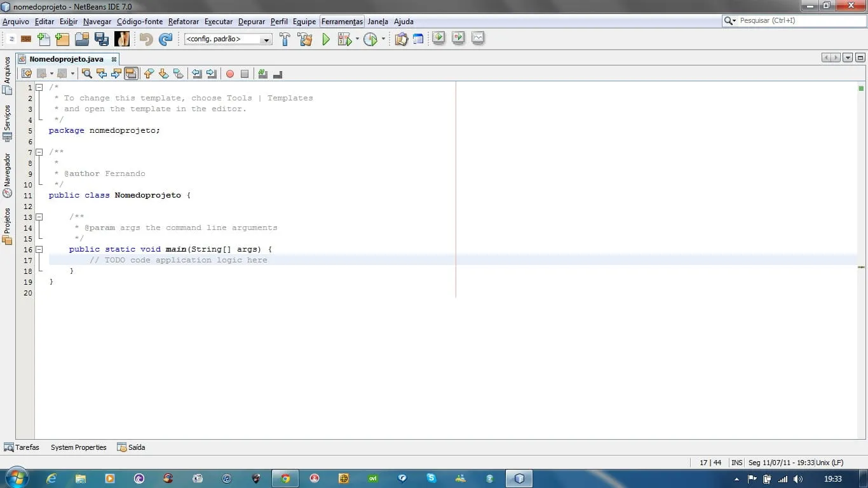Expand the Profile project dropdown arrow
This screenshot has width=868, height=488.
[x=383, y=39]
